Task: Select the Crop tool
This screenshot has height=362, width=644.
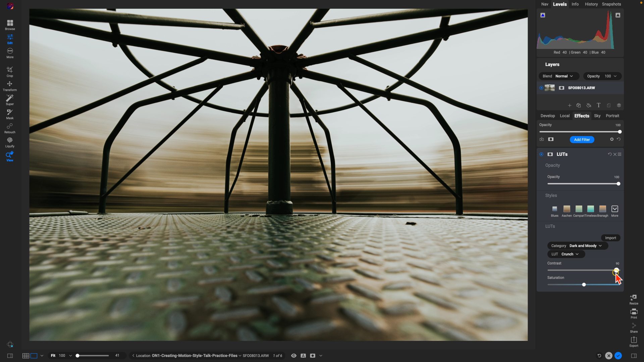Action: (10, 72)
